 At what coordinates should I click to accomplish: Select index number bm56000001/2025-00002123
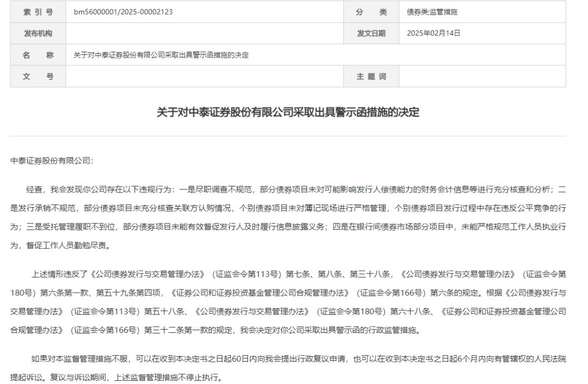pyautogui.click(x=123, y=11)
